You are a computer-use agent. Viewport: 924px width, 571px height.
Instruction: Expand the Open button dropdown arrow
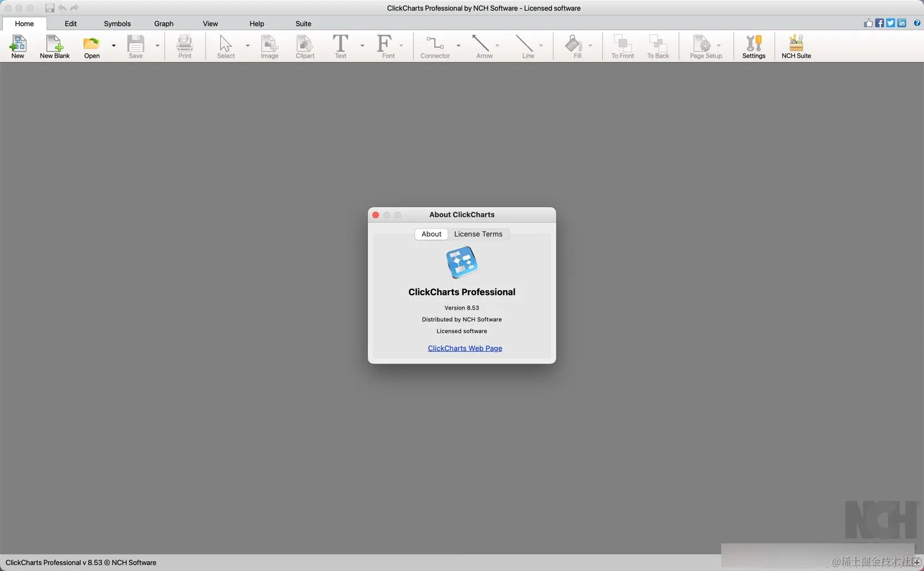coord(114,45)
